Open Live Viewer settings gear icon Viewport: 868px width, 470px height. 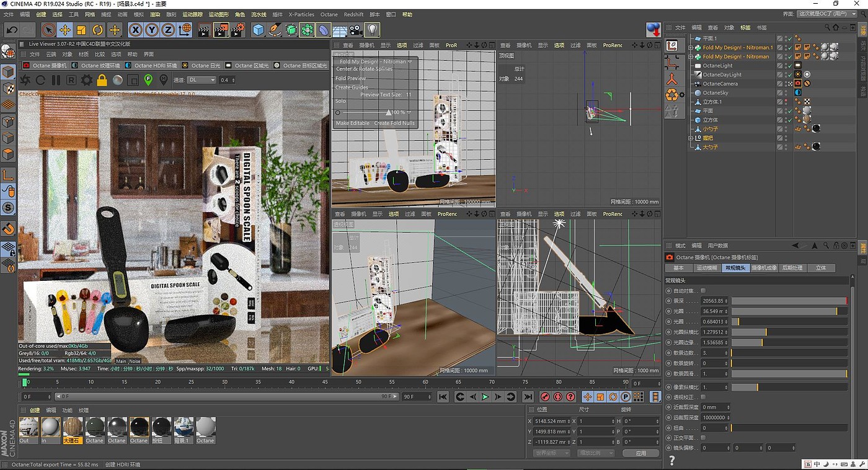87,80
